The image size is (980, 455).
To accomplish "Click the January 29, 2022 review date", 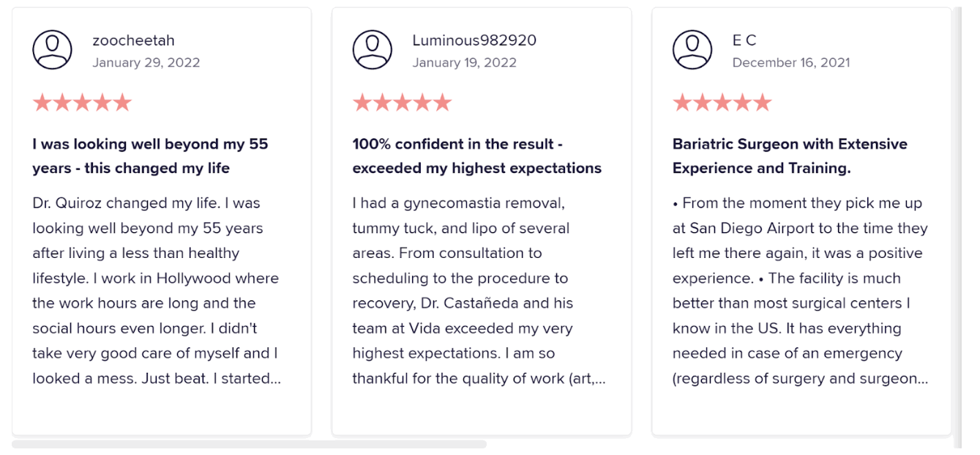I will click(146, 63).
